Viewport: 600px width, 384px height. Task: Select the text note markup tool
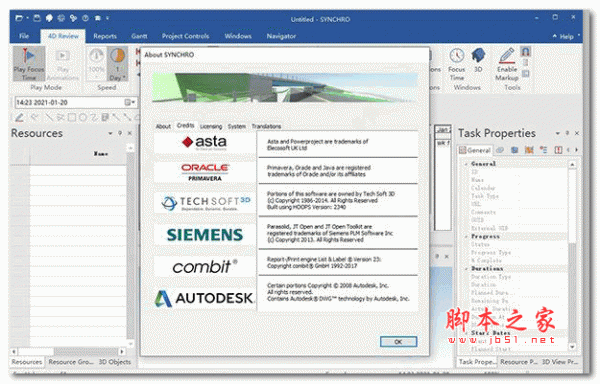tap(105, 118)
